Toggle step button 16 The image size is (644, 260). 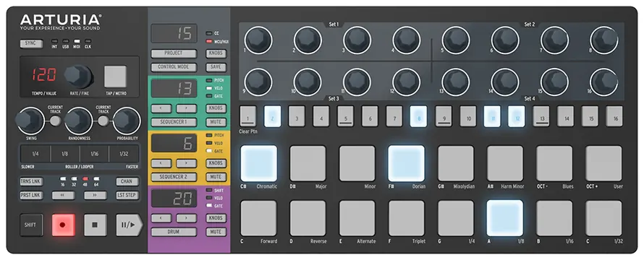(614, 116)
